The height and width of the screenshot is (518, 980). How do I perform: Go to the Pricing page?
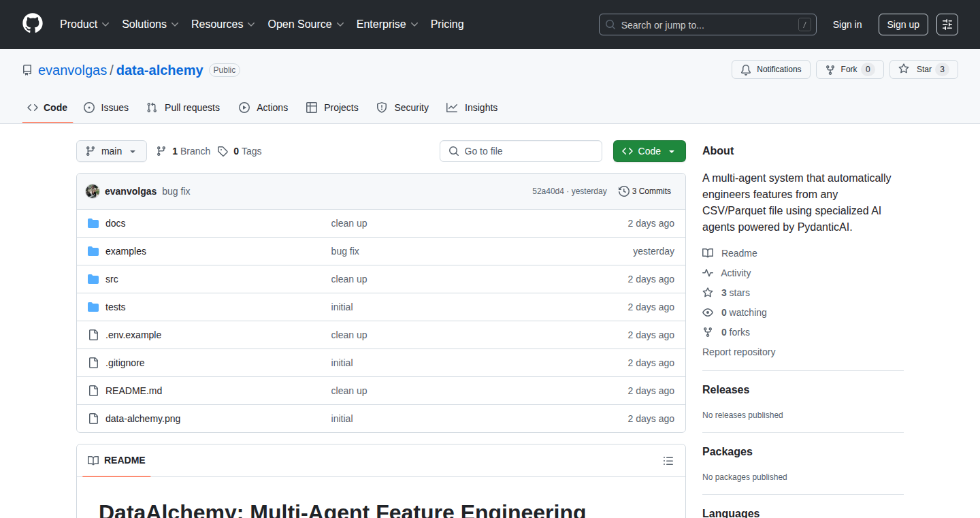point(447,24)
